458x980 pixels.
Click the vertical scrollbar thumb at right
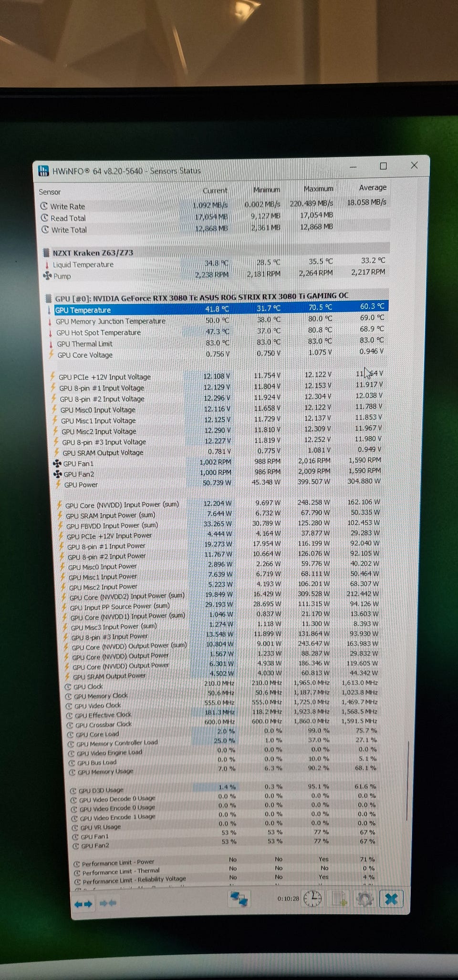tap(408, 781)
